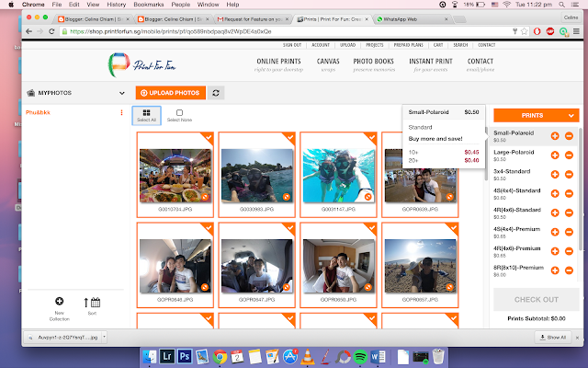
Task: Open the History menu in menu bar
Action: pos(117,5)
